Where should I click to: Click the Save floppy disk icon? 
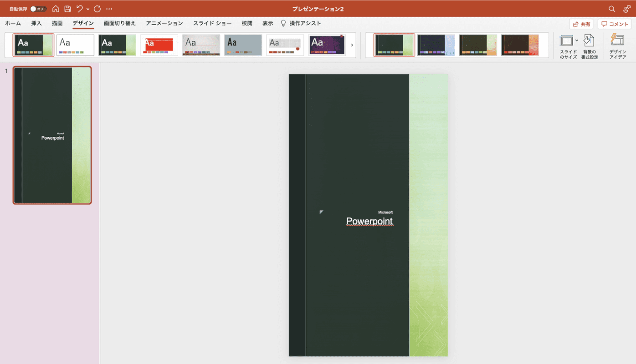pyautogui.click(x=67, y=9)
